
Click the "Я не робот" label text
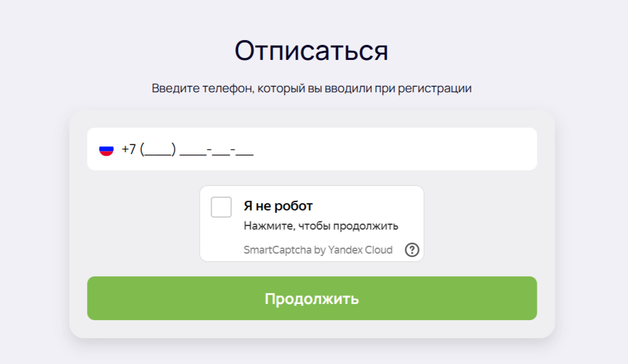[278, 206]
